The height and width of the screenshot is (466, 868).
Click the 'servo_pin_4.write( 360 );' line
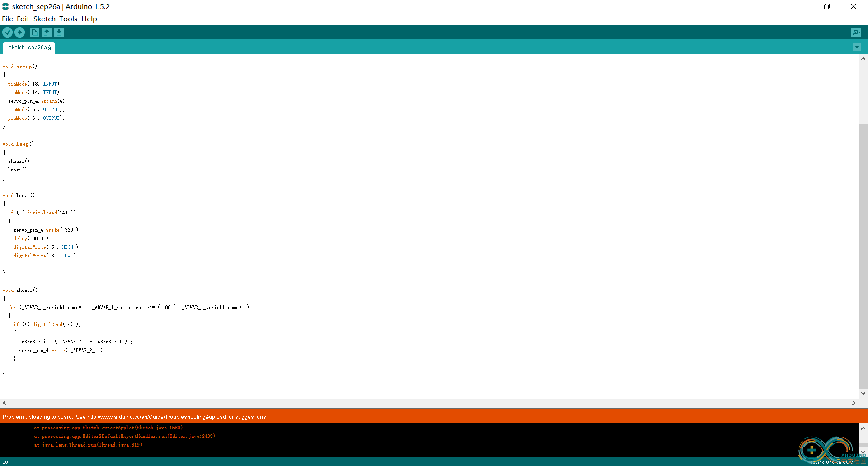coord(47,230)
